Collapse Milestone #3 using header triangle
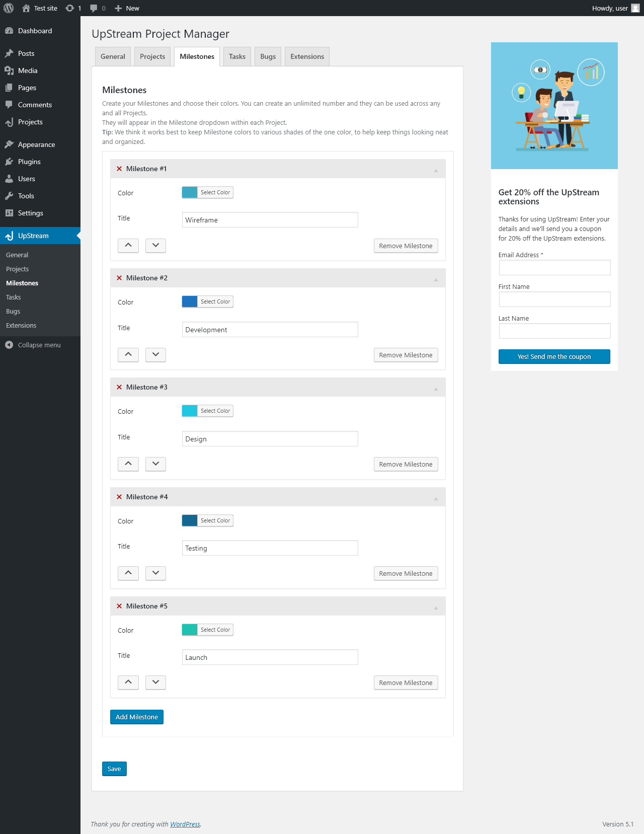The height and width of the screenshot is (834, 644). tap(436, 389)
